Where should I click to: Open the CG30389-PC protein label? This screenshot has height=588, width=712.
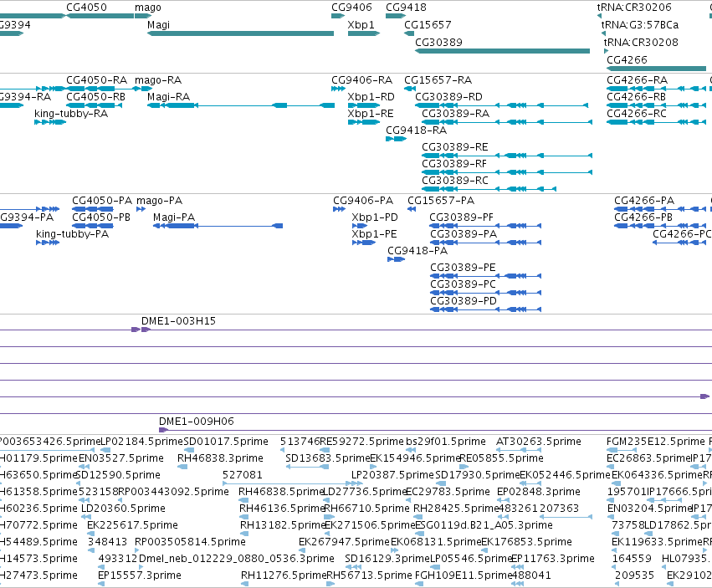(x=463, y=284)
